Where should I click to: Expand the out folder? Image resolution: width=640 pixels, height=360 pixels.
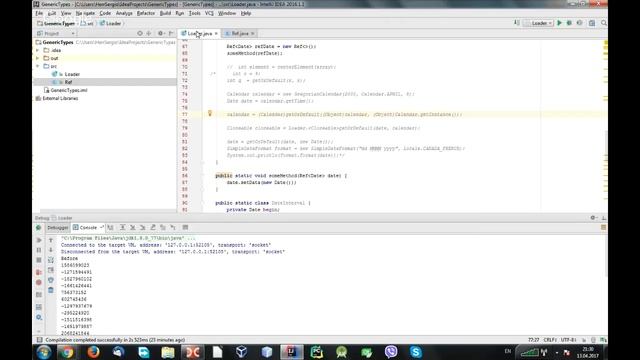pyautogui.click(x=38, y=58)
